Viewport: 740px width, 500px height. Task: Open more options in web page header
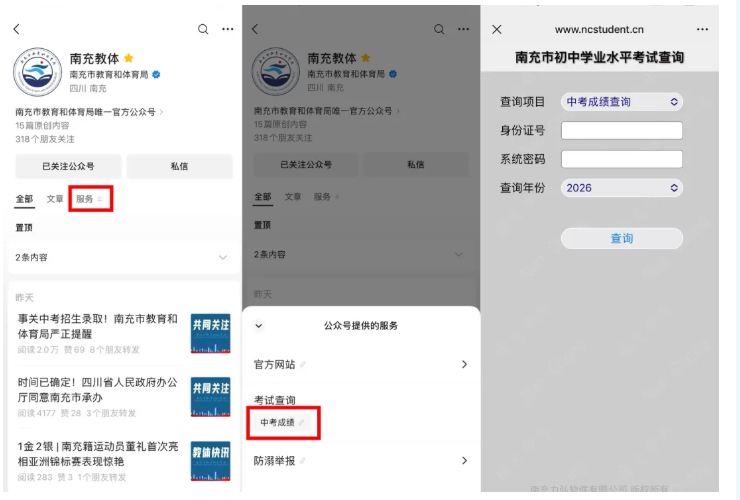coord(702,29)
